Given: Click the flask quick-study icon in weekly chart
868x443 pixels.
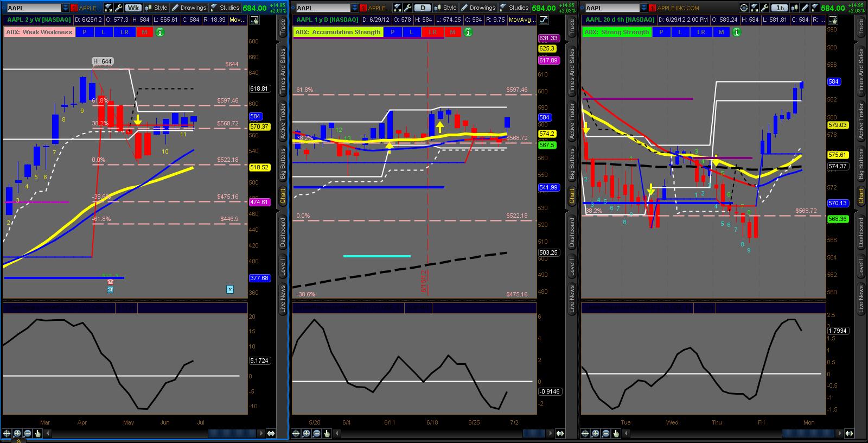Looking at the screenshot, I should [x=107, y=8].
